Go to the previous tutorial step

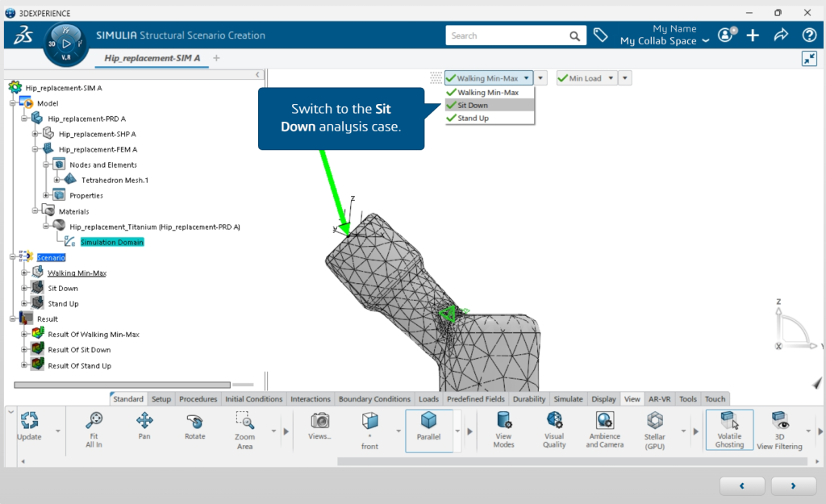[x=742, y=485]
